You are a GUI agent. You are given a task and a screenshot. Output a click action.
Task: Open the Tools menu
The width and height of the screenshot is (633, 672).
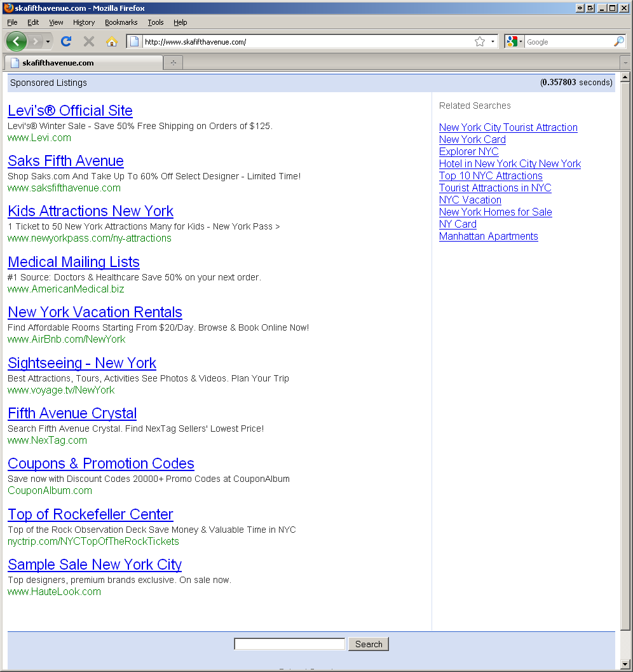156,22
